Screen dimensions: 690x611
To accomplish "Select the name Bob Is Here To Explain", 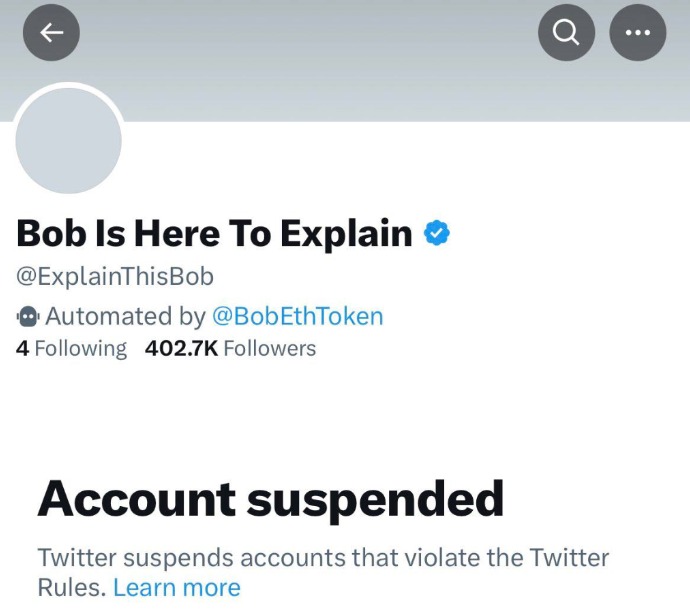I will coord(214,233).
